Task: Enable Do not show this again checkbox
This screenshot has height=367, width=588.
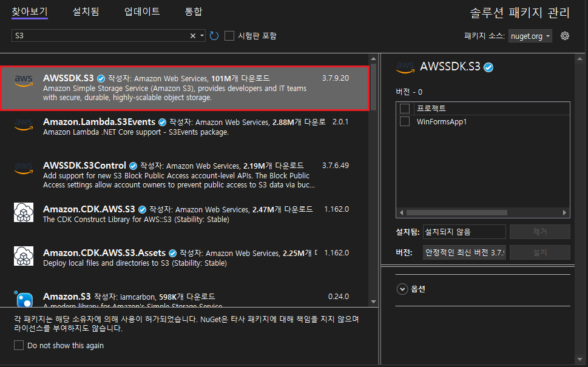Action: 19,345
